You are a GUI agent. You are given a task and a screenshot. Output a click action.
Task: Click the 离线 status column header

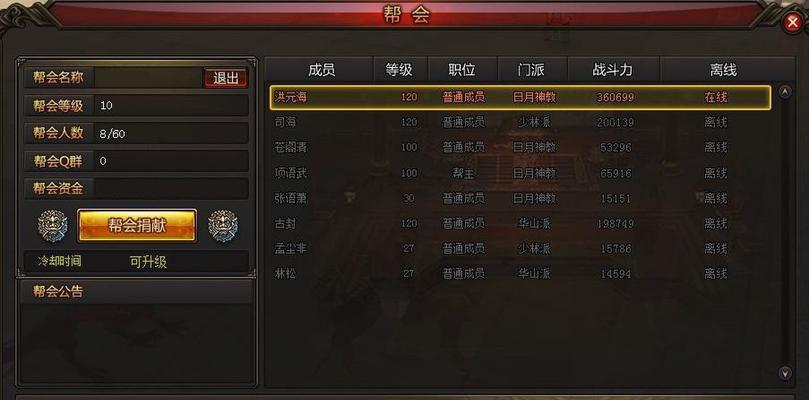coord(723,70)
